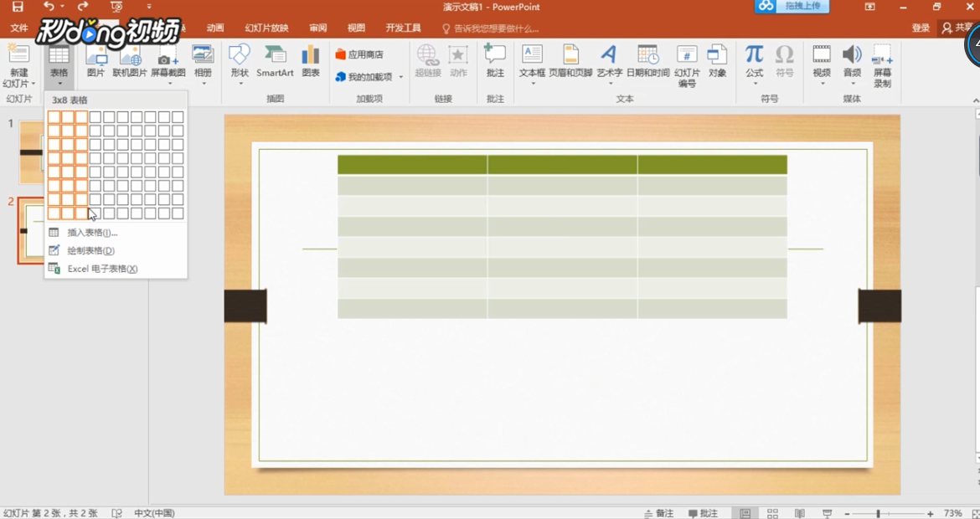Viewport: 980px width, 519px height.
Task: Switch to Slide Sorter view
Action: pyautogui.click(x=772, y=513)
